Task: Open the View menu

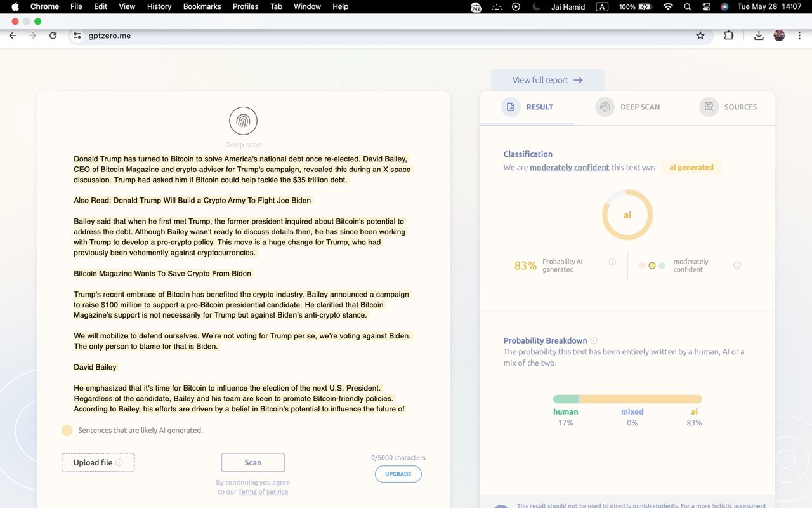Action: tap(127, 6)
